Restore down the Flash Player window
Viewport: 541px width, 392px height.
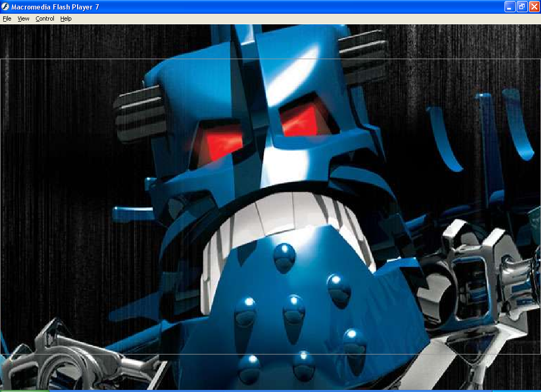[x=522, y=6]
